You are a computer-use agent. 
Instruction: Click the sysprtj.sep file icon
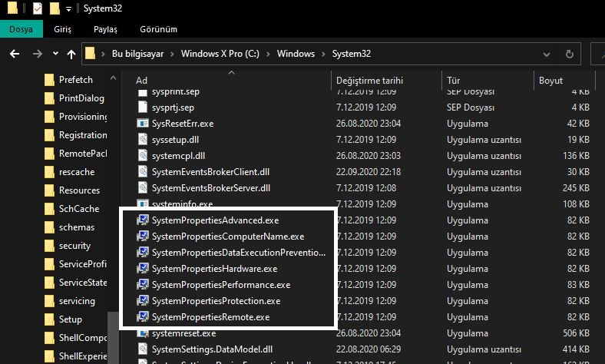point(143,108)
